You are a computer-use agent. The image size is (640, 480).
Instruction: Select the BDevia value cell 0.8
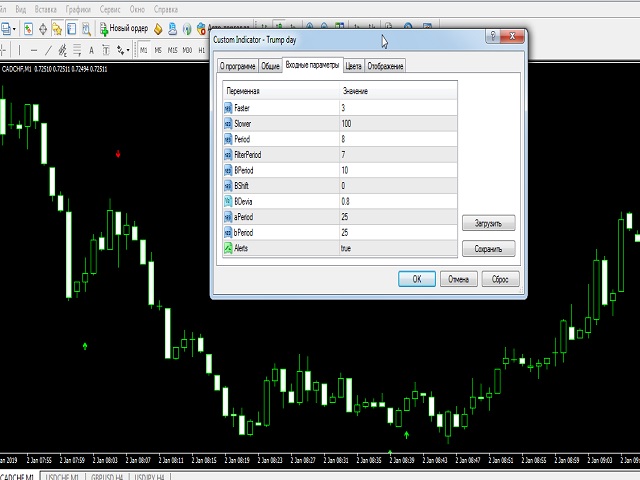pos(398,201)
